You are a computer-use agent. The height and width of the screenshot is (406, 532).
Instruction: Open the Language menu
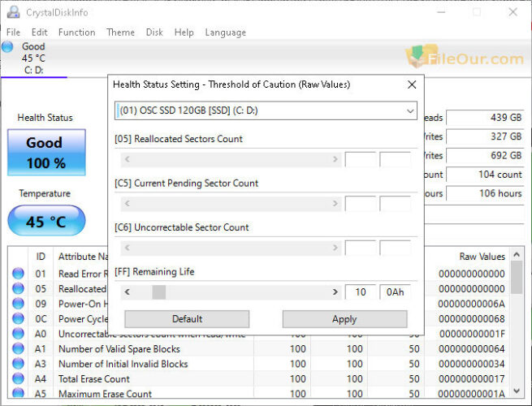[x=225, y=32]
